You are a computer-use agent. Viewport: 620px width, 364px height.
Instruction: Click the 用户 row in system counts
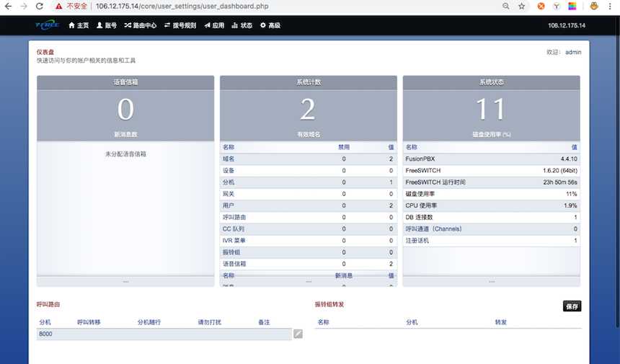coord(309,205)
